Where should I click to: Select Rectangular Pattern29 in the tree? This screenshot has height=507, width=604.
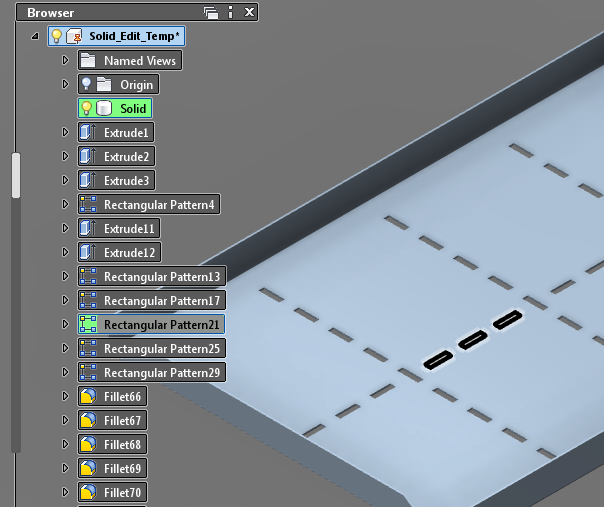(x=161, y=373)
